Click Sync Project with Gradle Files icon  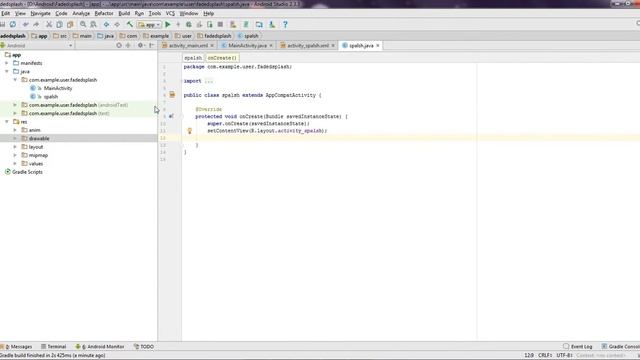pyautogui.click(x=246, y=24)
